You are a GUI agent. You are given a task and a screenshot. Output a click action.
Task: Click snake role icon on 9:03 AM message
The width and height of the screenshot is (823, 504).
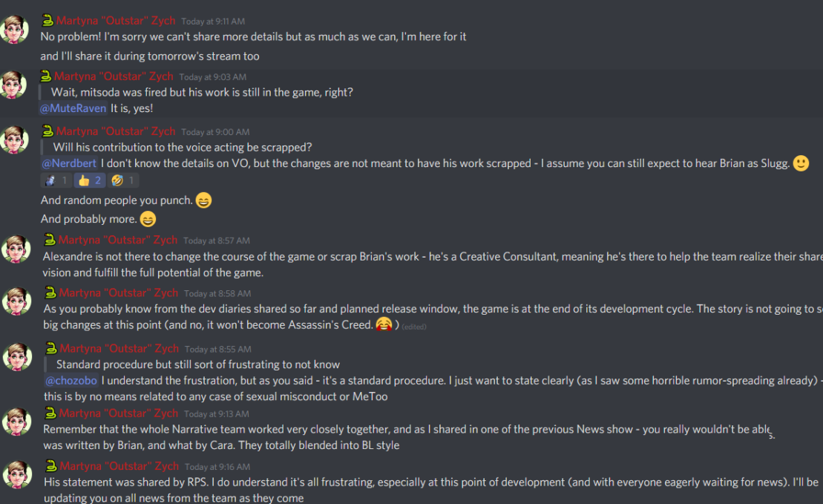(45, 76)
